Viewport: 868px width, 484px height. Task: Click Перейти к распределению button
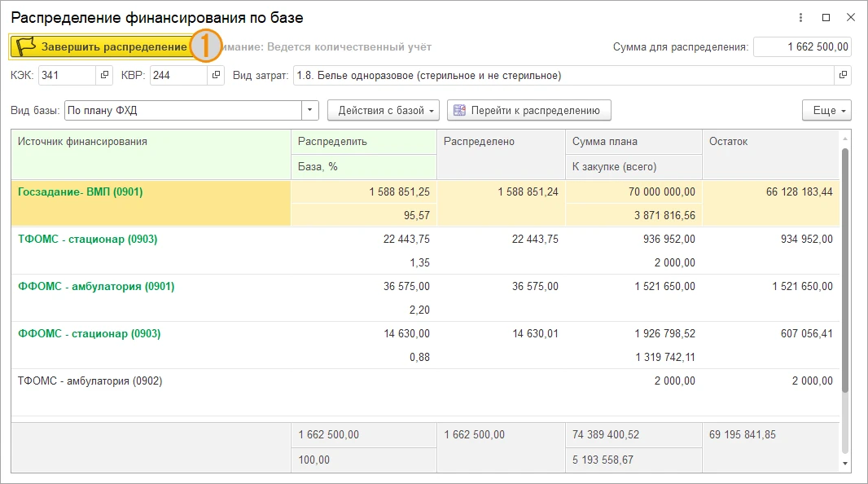[x=529, y=110]
